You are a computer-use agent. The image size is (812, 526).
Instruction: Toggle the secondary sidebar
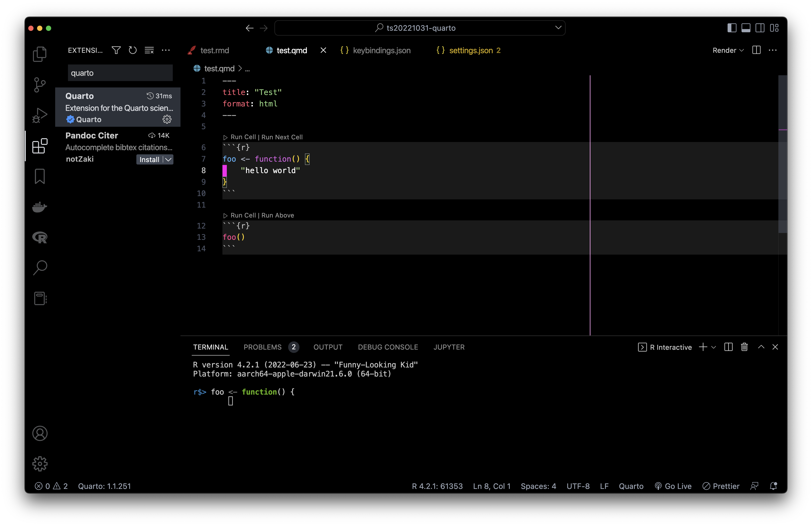[760, 28]
